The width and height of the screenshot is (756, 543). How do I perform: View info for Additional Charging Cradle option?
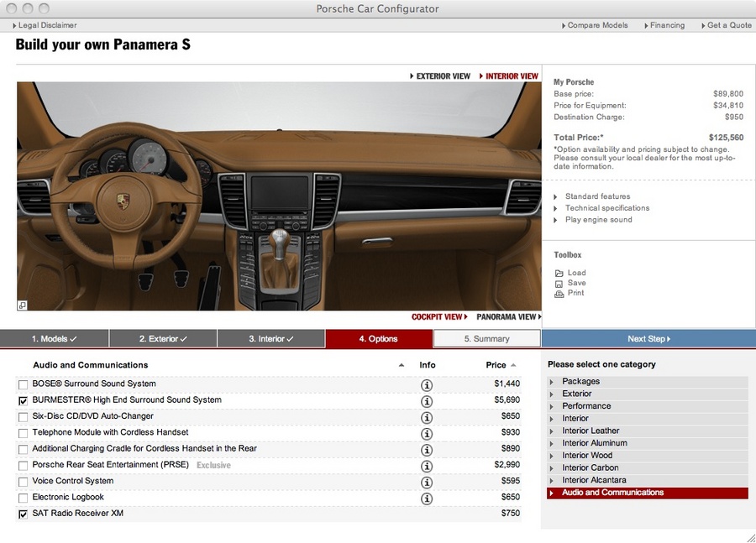(426, 450)
